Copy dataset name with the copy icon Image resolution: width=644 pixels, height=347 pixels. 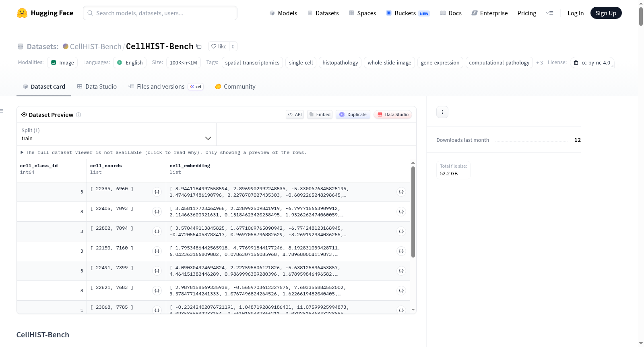199,46
